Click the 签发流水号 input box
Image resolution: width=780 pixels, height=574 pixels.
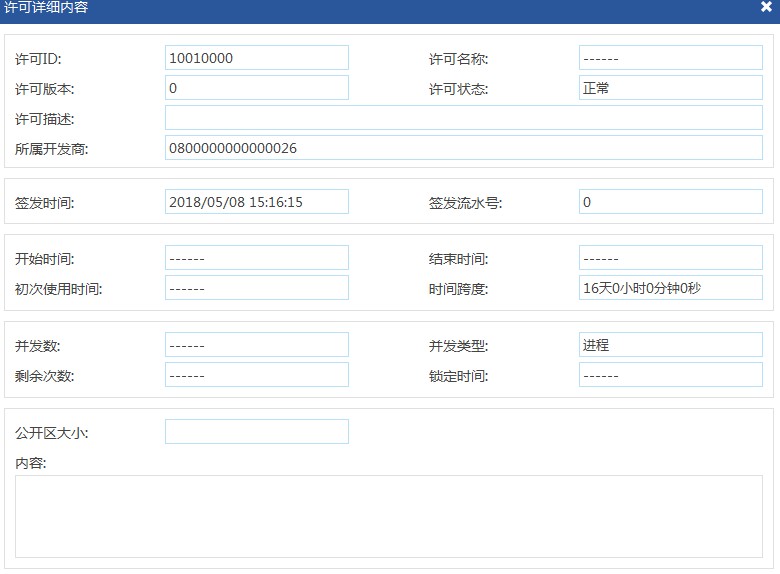pyautogui.click(x=670, y=202)
